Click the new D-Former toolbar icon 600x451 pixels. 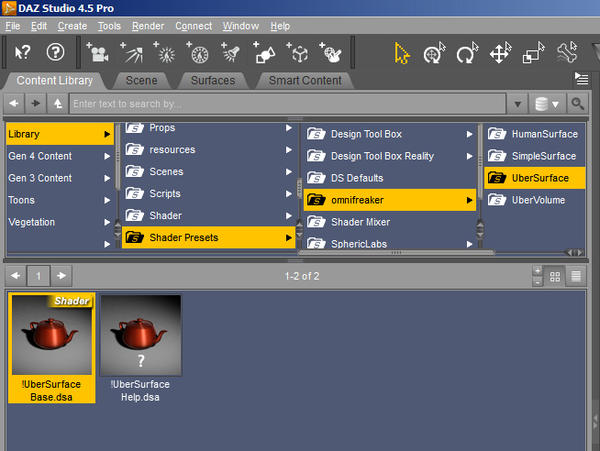[x=331, y=52]
